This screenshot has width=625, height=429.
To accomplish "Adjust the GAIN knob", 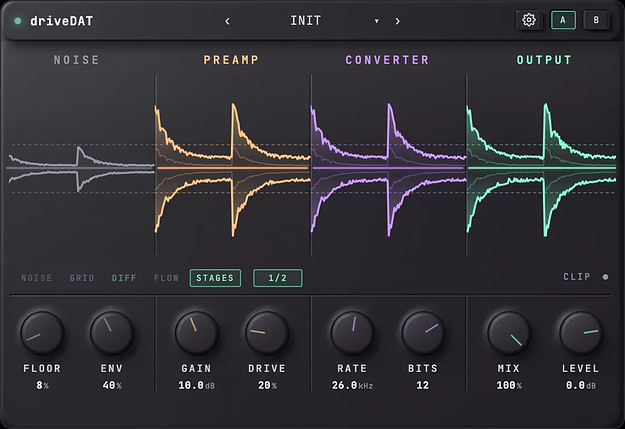I will point(197,333).
